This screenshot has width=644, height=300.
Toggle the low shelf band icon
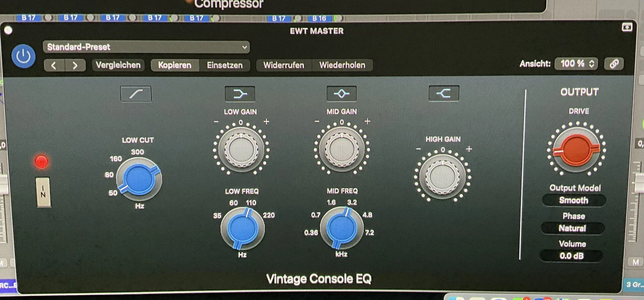point(240,94)
